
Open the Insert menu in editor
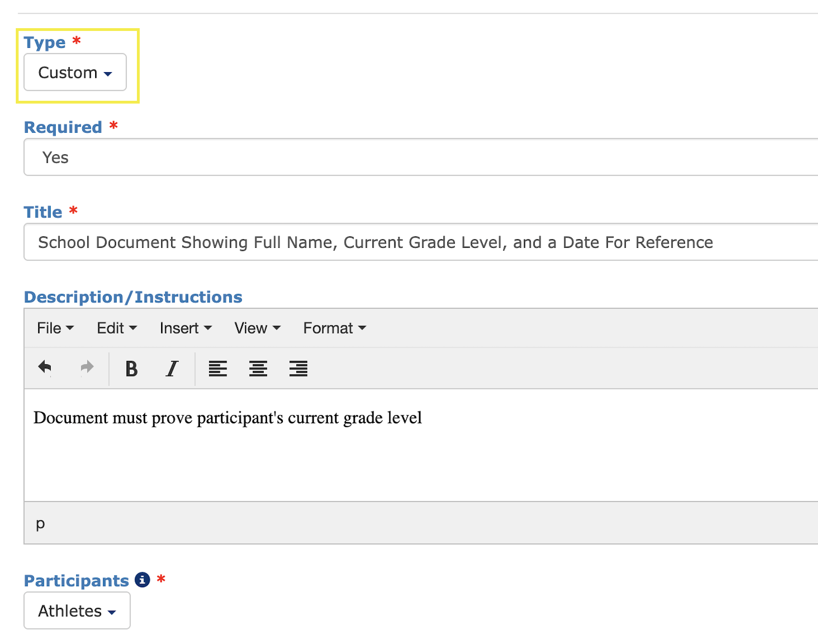tap(185, 328)
